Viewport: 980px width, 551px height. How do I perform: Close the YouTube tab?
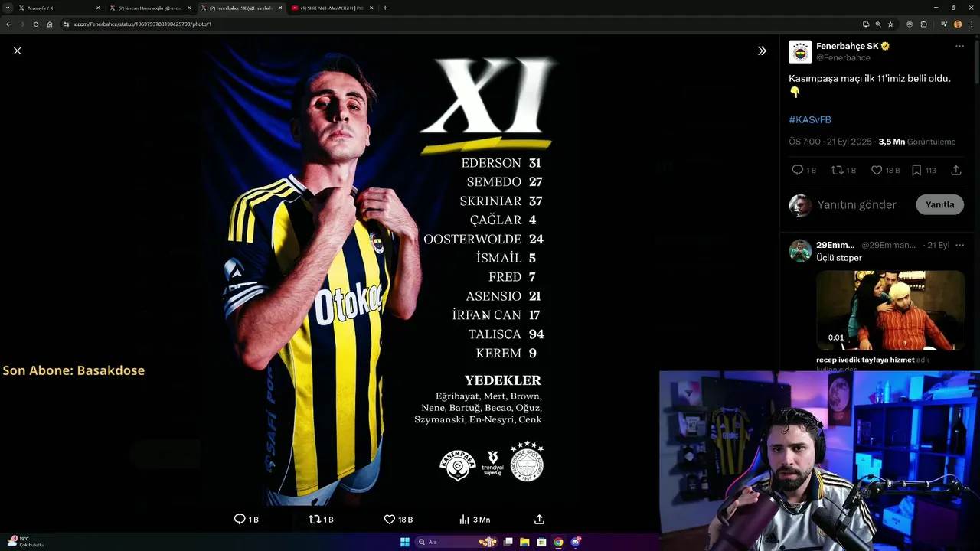pyautogui.click(x=371, y=8)
